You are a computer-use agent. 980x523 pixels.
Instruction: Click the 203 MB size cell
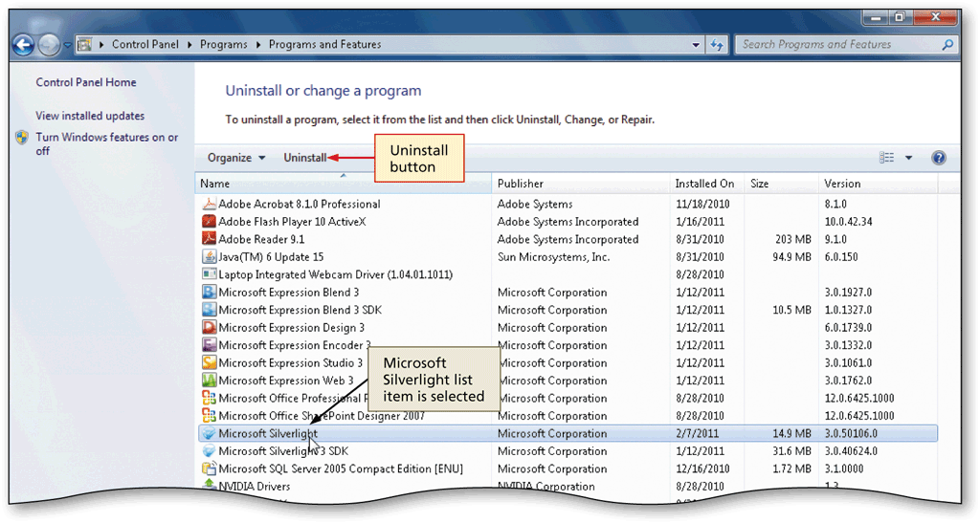click(793, 239)
